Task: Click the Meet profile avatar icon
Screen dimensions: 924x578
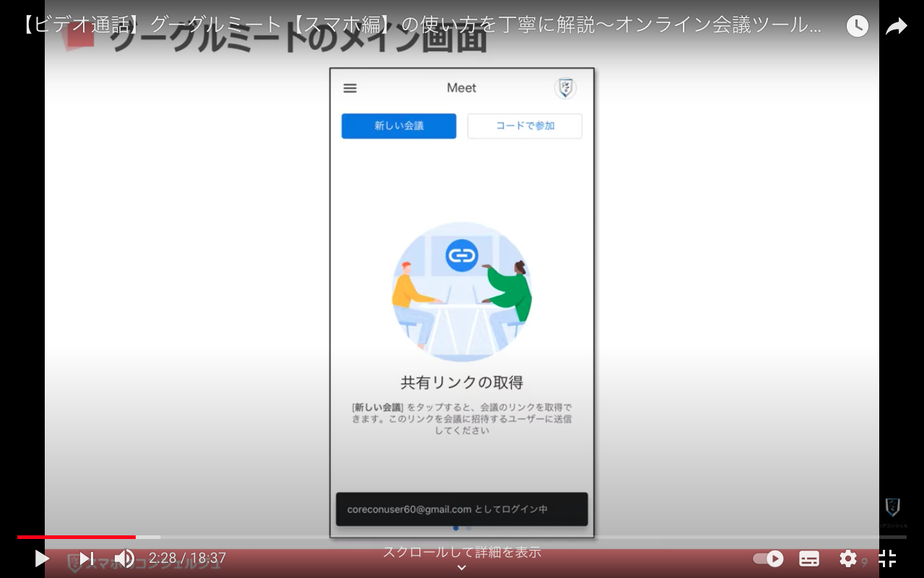Action: coord(565,88)
